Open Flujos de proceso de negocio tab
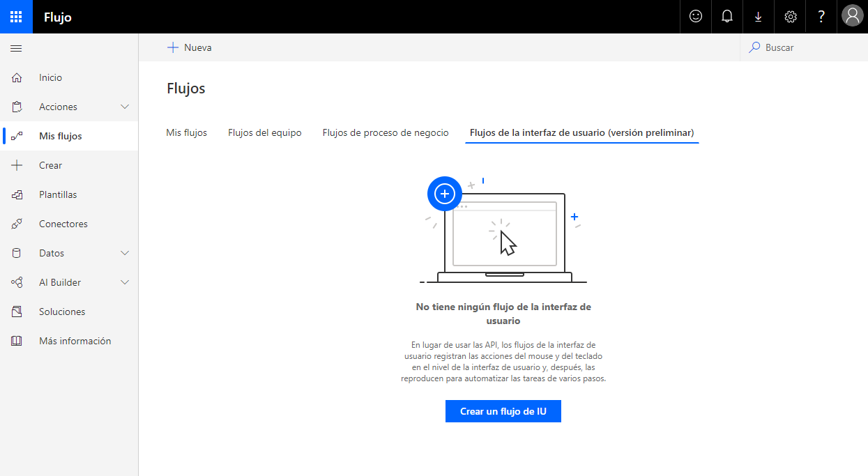 [386, 132]
